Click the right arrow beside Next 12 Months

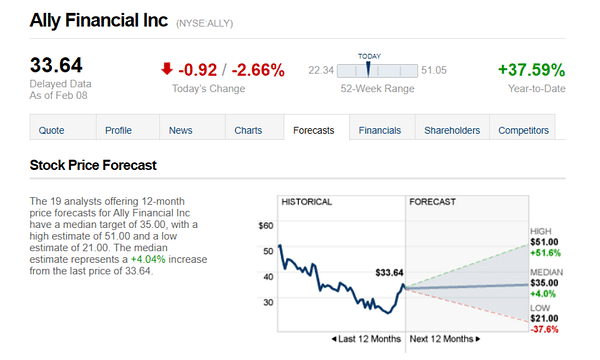[x=478, y=339]
